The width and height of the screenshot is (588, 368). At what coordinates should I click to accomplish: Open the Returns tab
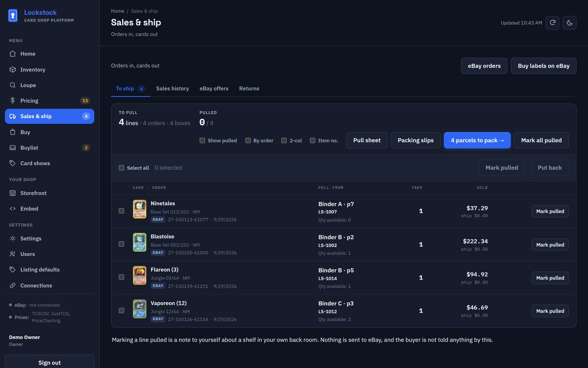pyautogui.click(x=249, y=88)
